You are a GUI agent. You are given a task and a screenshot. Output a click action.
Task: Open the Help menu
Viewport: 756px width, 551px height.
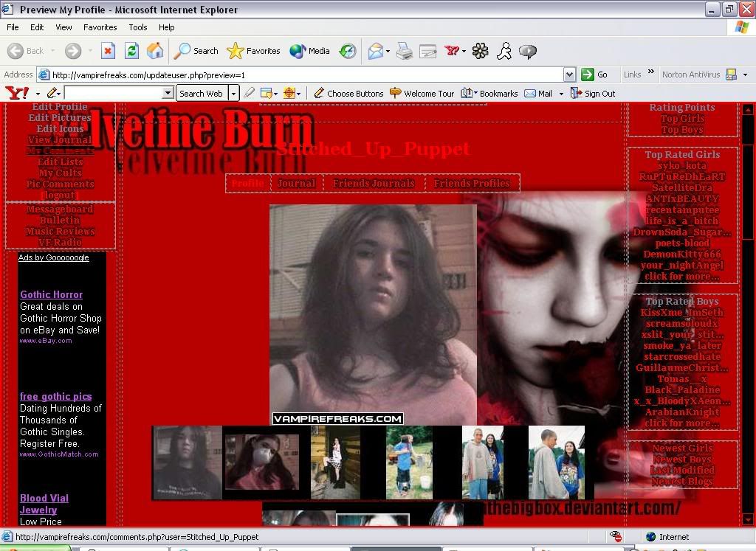point(166,27)
